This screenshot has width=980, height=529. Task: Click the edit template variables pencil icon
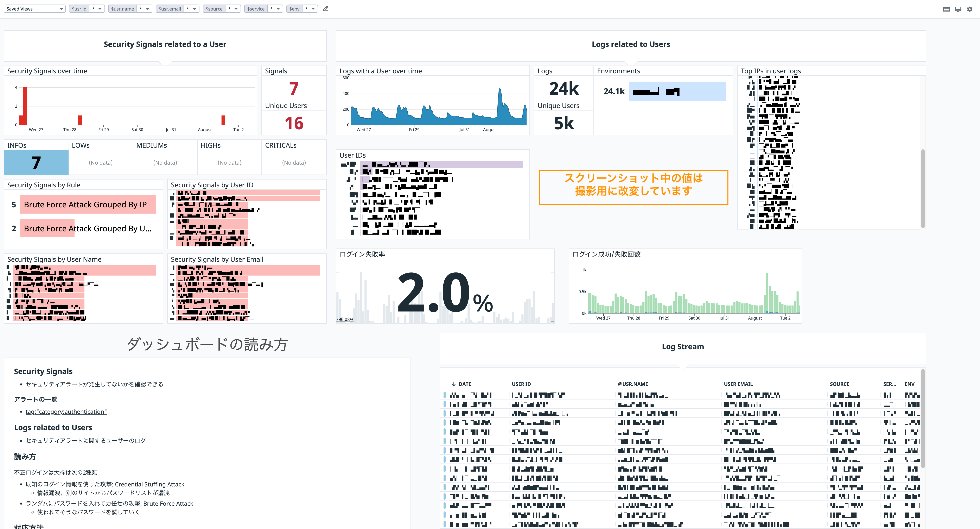click(325, 9)
